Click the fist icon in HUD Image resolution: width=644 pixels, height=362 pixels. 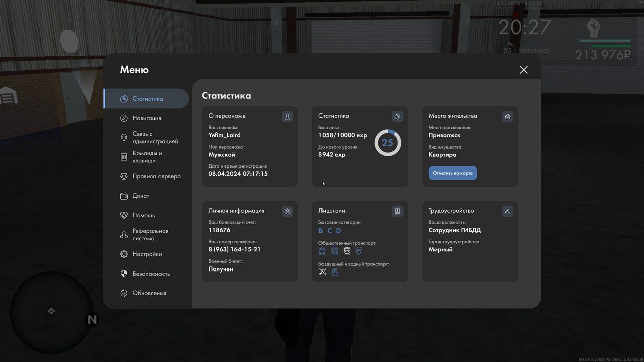click(x=594, y=27)
